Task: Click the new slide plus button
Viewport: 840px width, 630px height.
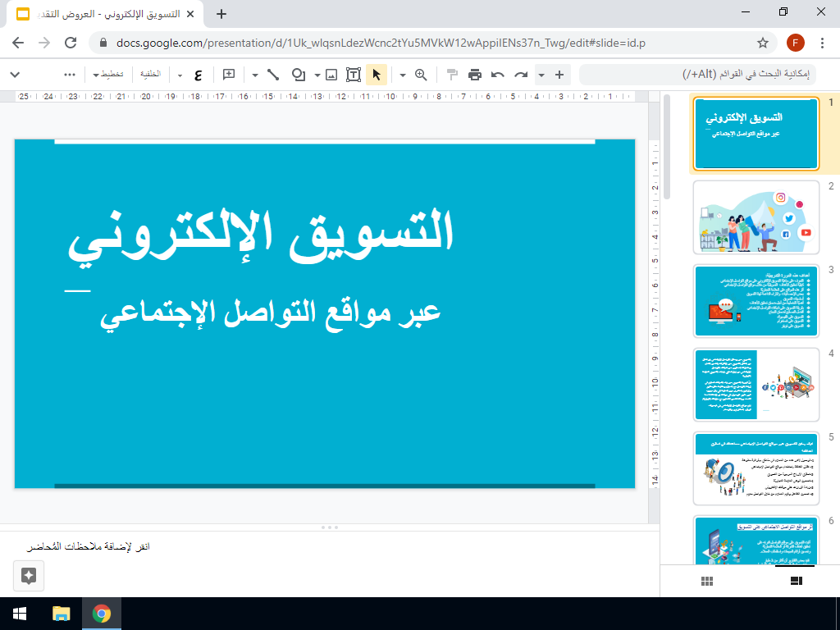Action: [x=559, y=75]
